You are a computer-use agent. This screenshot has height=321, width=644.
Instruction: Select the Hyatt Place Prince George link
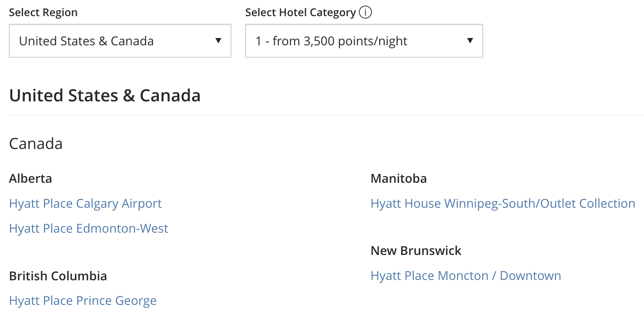click(x=83, y=301)
